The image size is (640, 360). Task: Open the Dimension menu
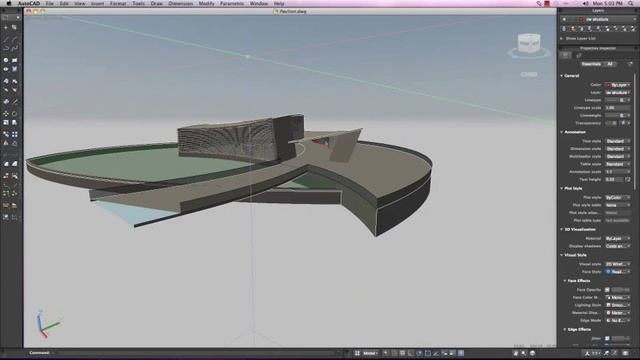(181, 3)
